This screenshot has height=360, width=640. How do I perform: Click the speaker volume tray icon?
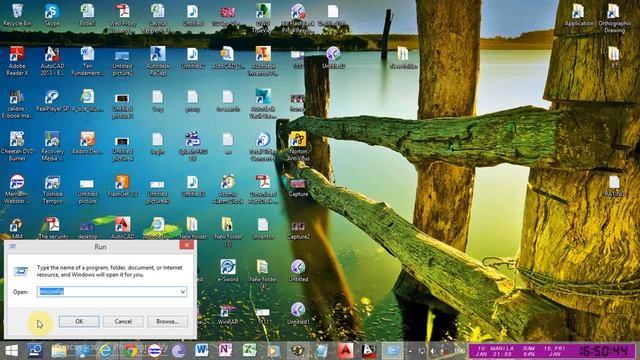pos(433,351)
